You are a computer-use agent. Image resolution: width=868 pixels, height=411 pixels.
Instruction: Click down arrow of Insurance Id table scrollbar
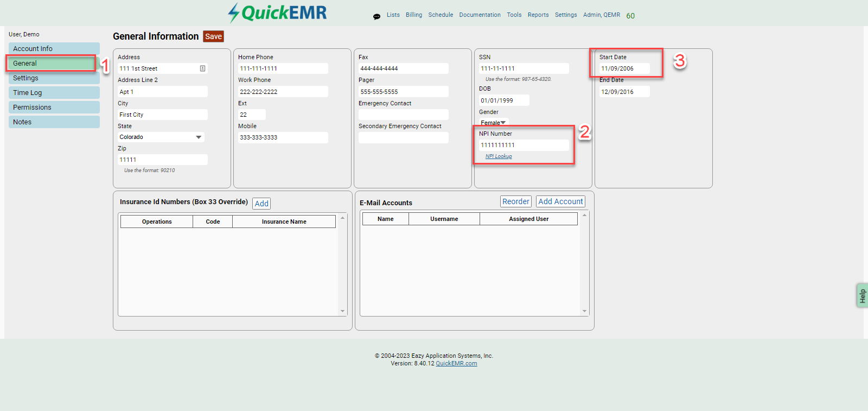(x=342, y=311)
